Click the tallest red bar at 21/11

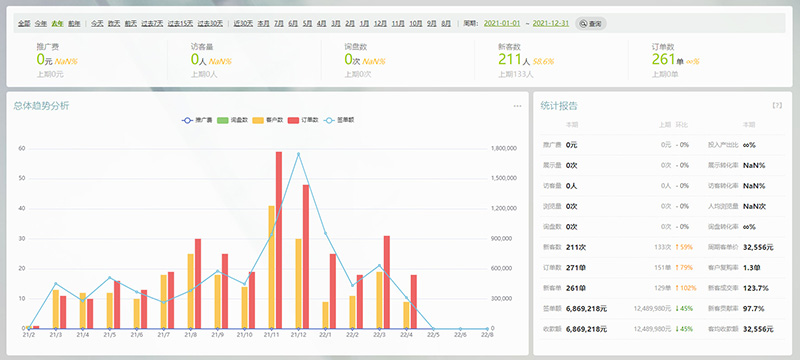[x=279, y=240]
